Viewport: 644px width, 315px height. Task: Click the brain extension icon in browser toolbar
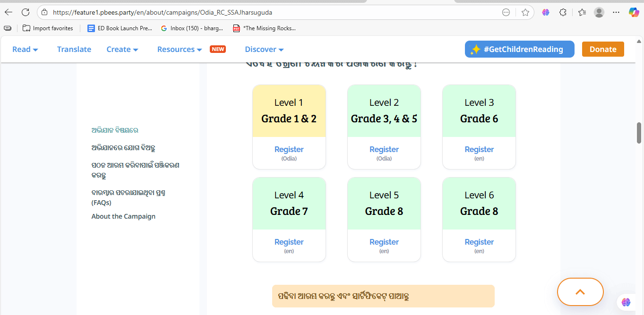[546, 12]
